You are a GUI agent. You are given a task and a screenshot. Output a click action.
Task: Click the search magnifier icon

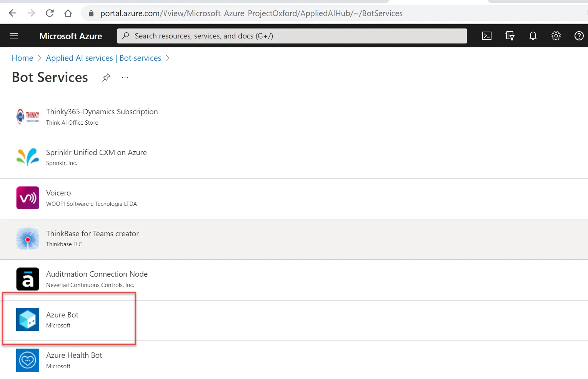pos(125,36)
